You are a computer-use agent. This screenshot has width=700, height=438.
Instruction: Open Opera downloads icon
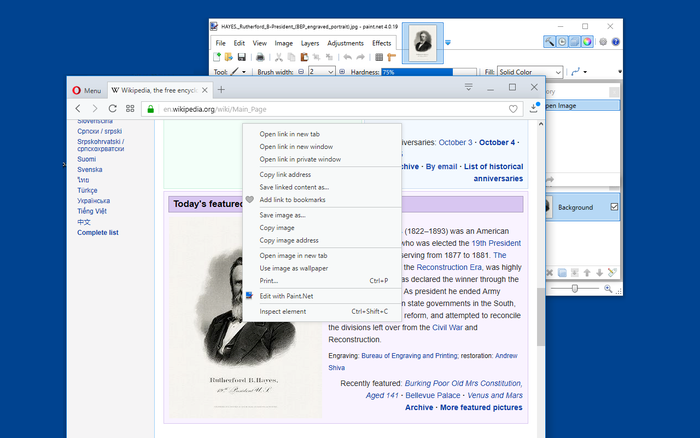(534, 108)
